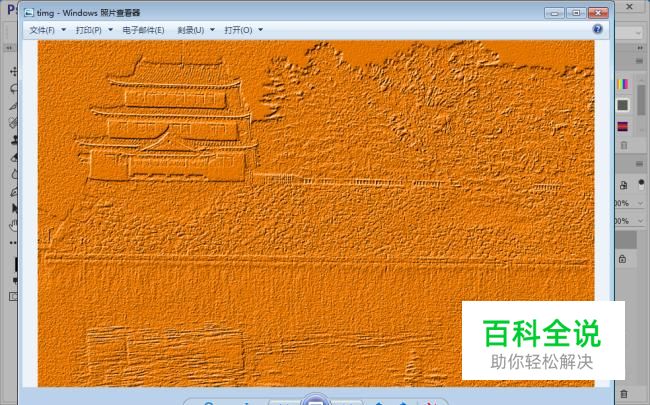
Task: Expand Photoshop left toolbar double arrow
Action: [9, 48]
